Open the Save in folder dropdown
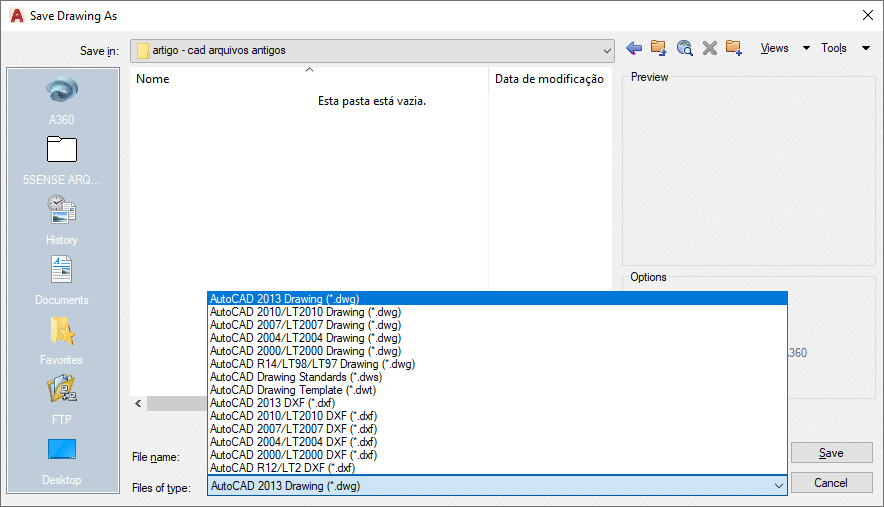Image resolution: width=884 pixels, height=507 pixels. (372, 51)
